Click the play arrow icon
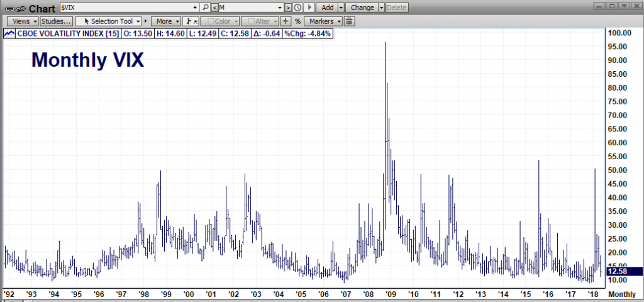This screenshot has width=644, height=302. point(309,8)
